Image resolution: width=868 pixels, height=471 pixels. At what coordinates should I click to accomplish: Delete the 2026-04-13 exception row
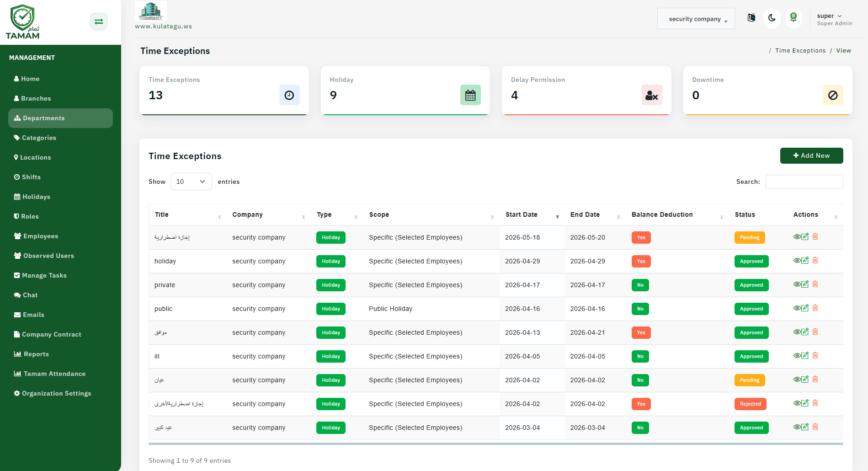point(815,332)
